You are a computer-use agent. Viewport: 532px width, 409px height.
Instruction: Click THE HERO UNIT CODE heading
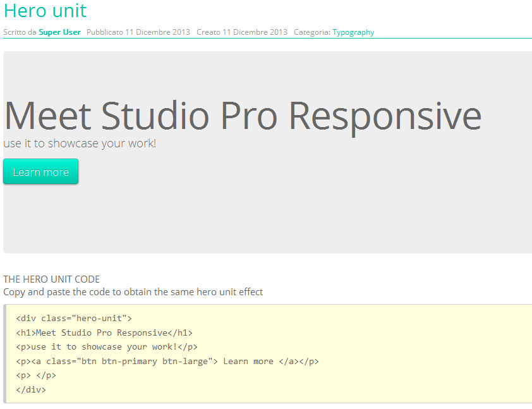(x=51, y=279)
